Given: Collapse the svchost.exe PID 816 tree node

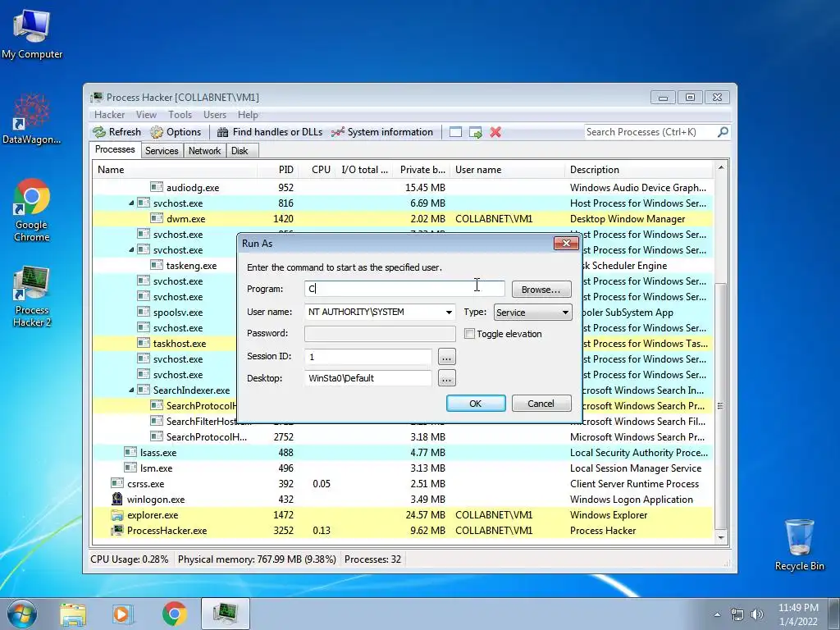Looking at the screenshot, I should 131,203.
